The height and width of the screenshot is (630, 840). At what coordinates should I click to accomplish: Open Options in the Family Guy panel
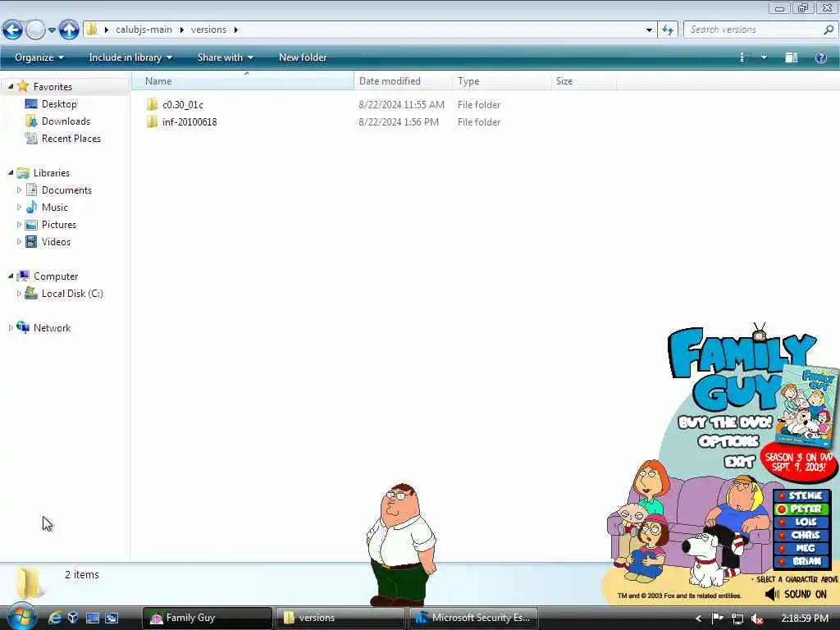pyautogui.click(x=728, y=441)
